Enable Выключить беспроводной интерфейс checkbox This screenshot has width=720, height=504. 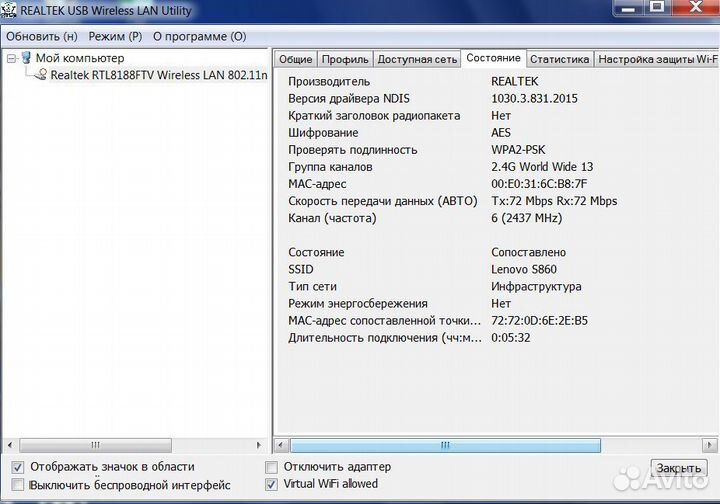coord(17,485)
